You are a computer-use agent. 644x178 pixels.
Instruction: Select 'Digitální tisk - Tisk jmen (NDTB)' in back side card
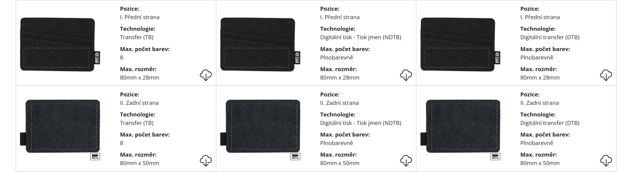coord(360,123)
